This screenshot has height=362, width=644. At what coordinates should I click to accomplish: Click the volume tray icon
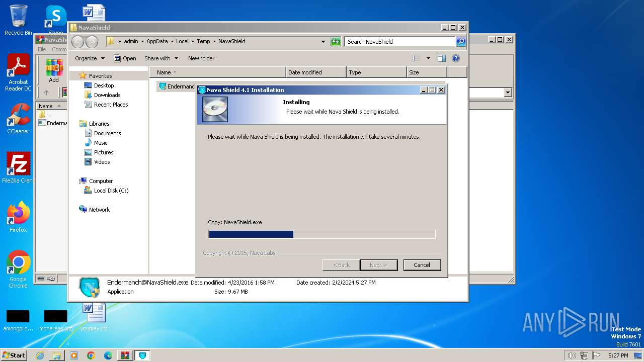pos(572,355)
